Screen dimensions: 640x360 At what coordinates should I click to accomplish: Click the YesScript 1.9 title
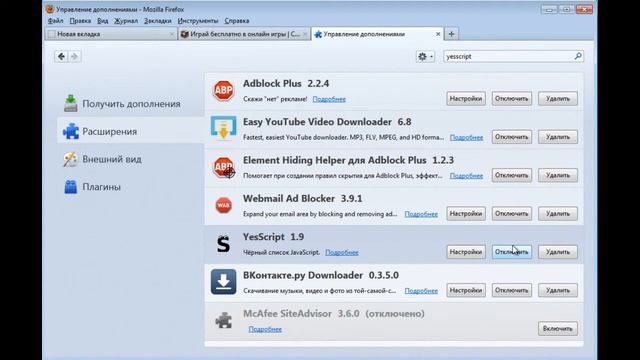click(x=273, y=237)
